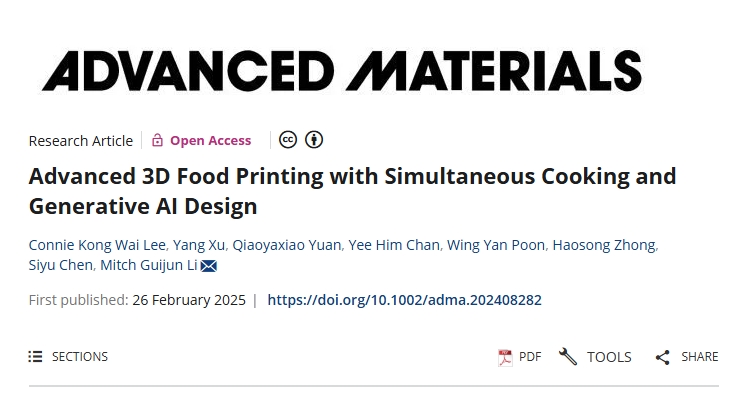The image size is (735, 400).
Task: Click the Tools wrench icon
Action: (568, 357)
